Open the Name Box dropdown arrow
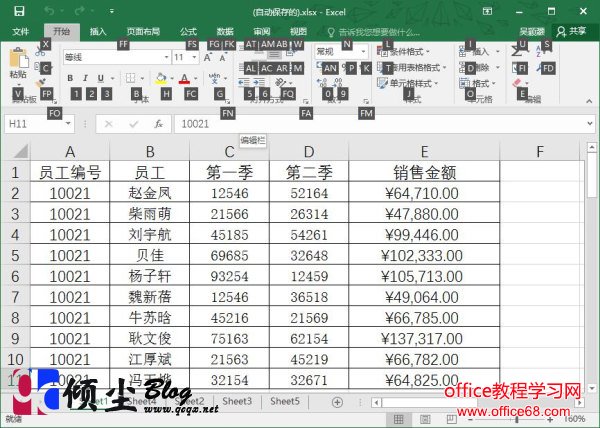The height and width of the screenshot is (428, 600). [x=68, y=124]
